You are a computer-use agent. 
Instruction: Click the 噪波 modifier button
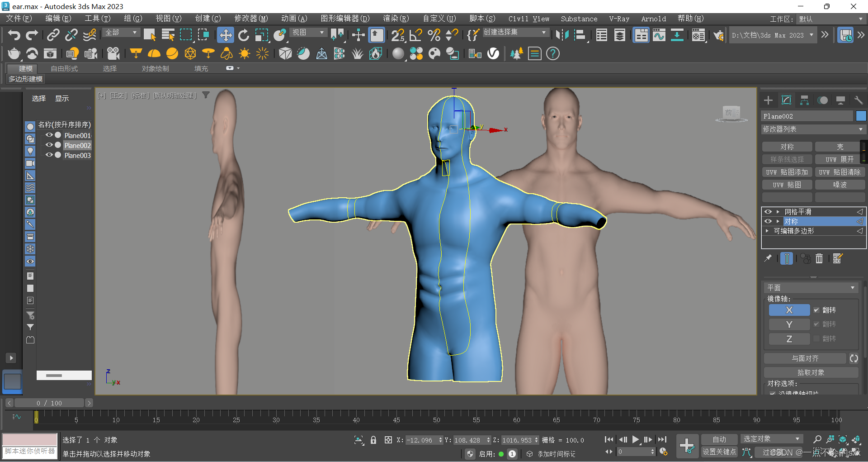(840, 185)
